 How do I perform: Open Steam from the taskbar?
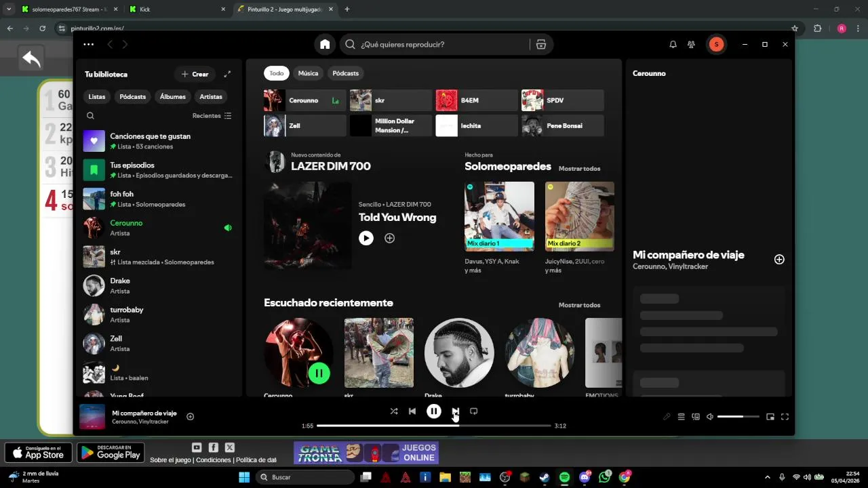click(545, 477)
